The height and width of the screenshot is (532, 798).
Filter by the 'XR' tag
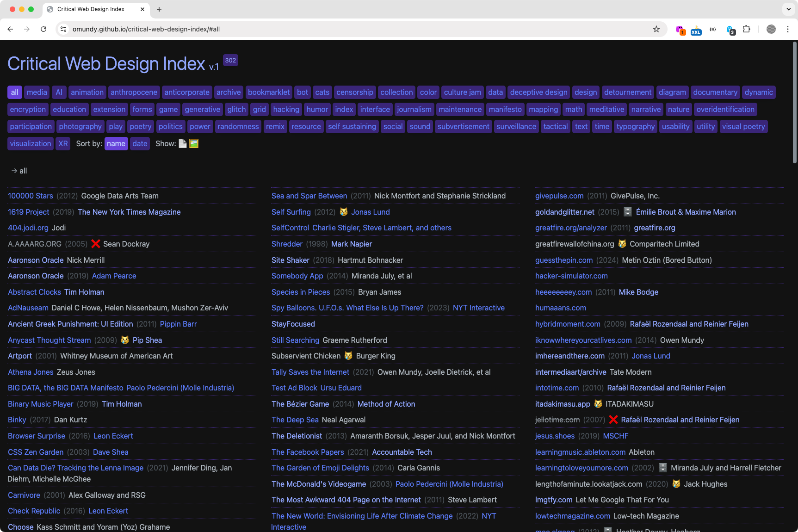point(63,144)
